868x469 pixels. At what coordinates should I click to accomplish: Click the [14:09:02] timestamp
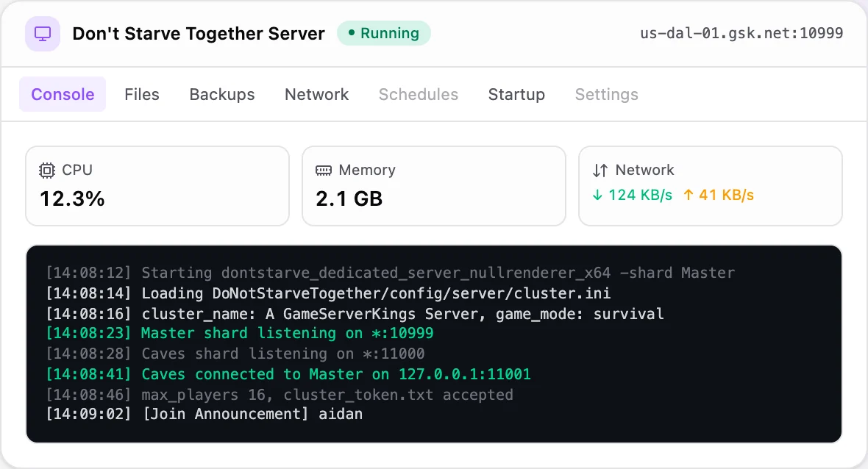(x=88, y=414)
